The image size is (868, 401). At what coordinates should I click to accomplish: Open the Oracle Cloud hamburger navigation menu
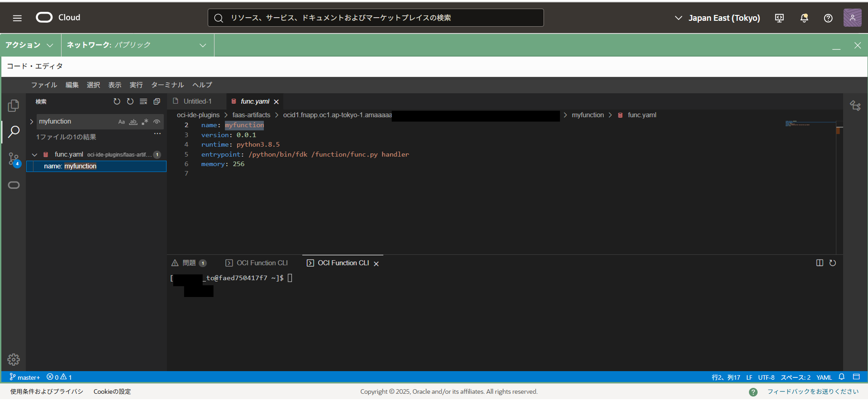click(x=17, y=18)
